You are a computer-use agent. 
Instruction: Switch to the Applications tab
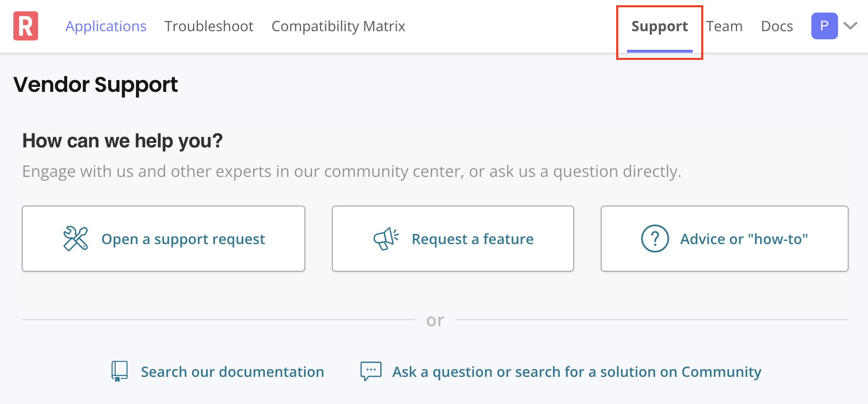[x=106, y=26]
